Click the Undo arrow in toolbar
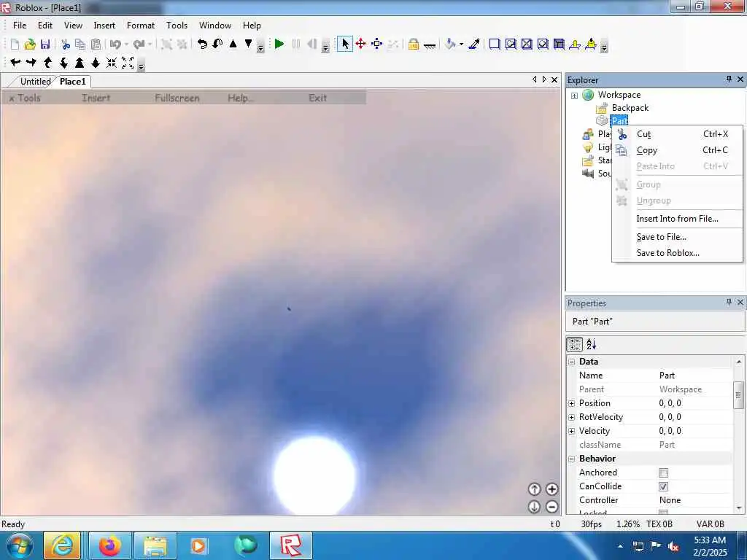The height and width of the screenshot is (560, 747). click(115, 44)
